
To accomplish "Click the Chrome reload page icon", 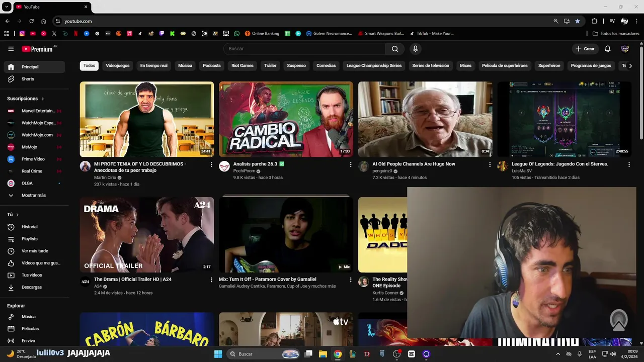I will (31, 21).
